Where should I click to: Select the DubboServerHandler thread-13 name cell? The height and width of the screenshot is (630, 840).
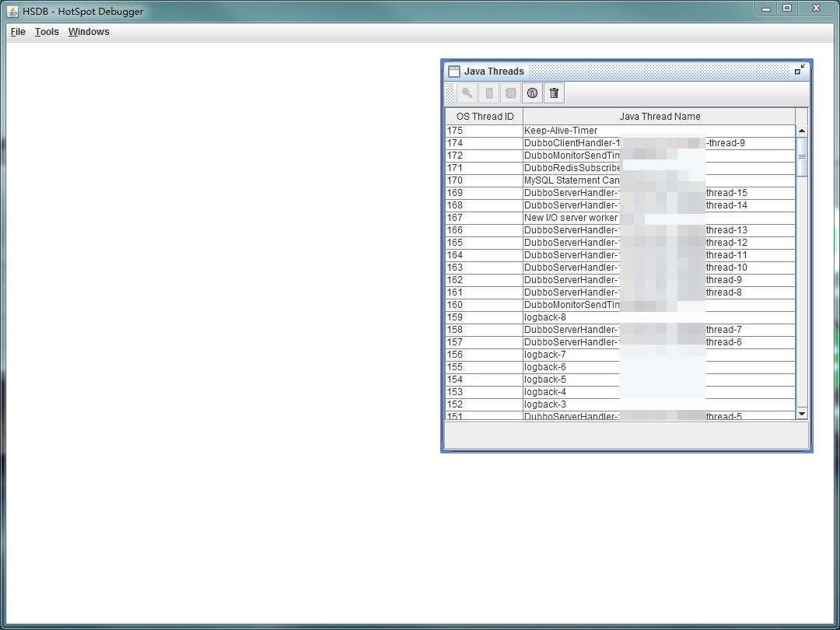pos(660,230)
